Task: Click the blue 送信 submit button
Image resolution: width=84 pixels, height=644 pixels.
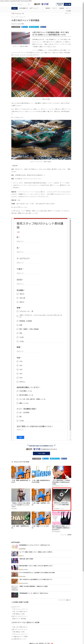Action: pyautogui.click(x=20, y=437)
